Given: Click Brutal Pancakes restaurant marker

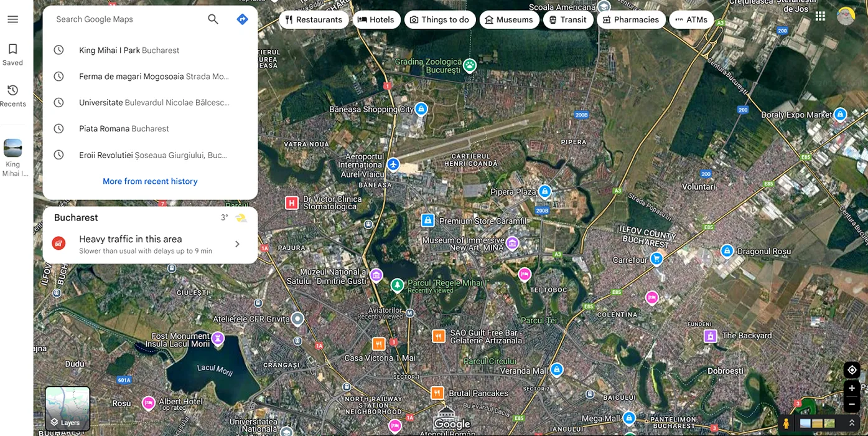Looking at the screenshot, I should [x=437, y=393].
